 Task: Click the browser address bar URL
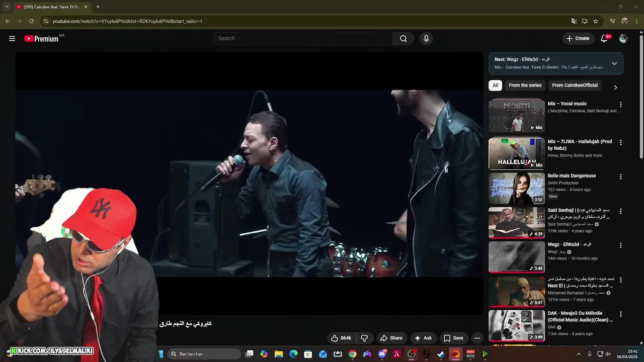pos(127,21)
